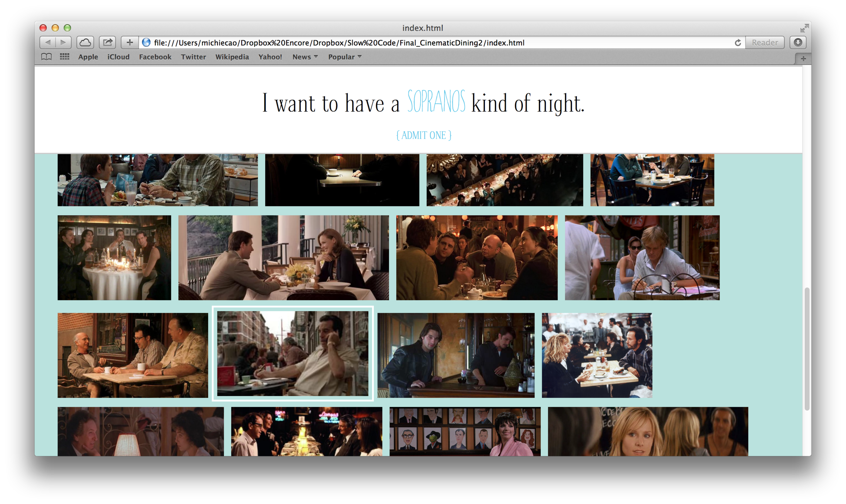Go forward with the Safari forward arrow
The image size is (846, 504).
pyautogui.click(x=63, y=43)
